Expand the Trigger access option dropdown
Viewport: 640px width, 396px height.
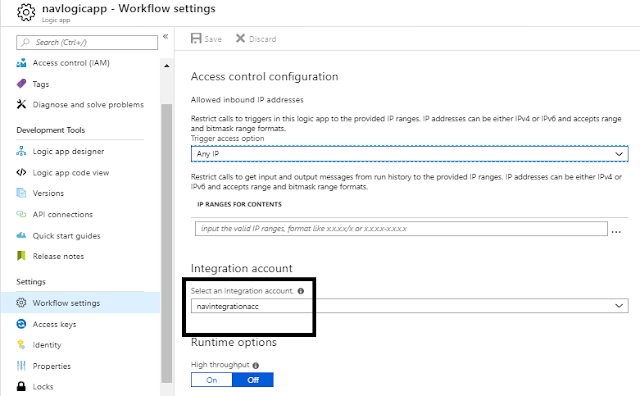[409, 154]
